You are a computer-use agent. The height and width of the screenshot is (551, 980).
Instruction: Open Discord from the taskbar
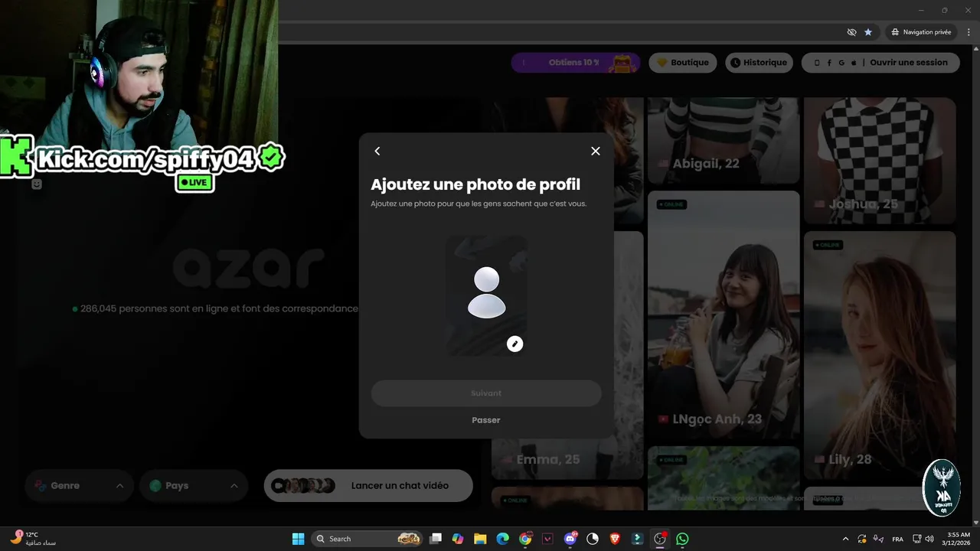[x=570, y=539]
